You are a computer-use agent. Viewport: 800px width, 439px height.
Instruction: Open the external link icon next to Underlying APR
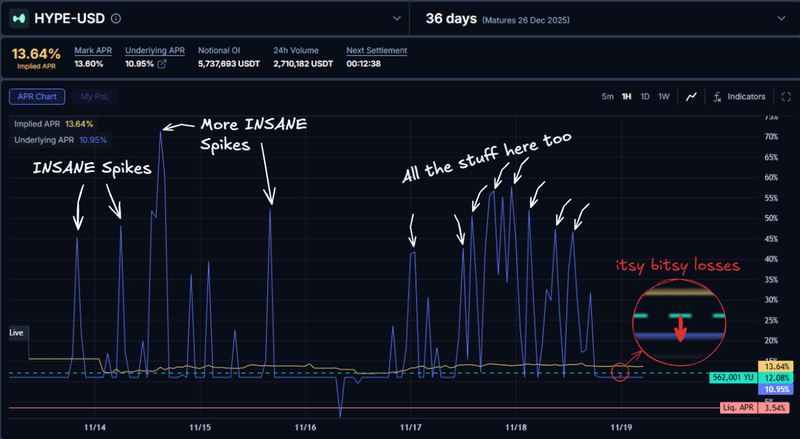coord(163,65)
